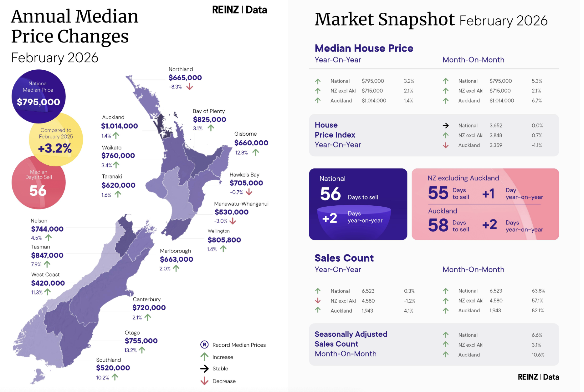Click the down arrow next to Sales Count NZ excl Akl -1.2%

click(318, 300)
